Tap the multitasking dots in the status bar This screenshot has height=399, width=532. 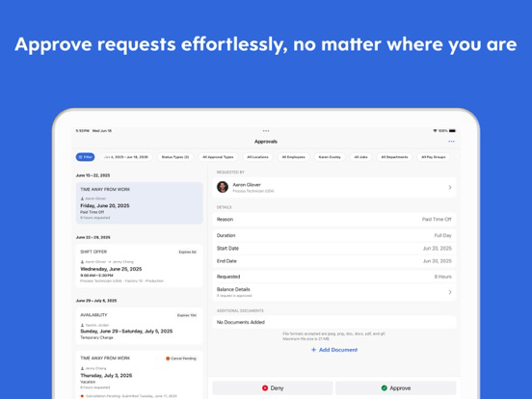coord(266,131)
